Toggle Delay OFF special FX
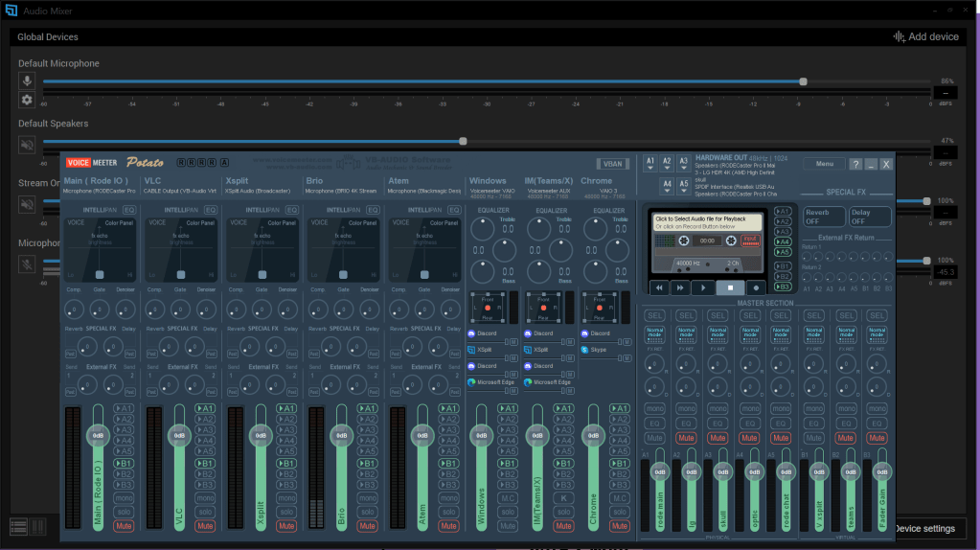Screen dimensions: 980x550 coord(870,217)
